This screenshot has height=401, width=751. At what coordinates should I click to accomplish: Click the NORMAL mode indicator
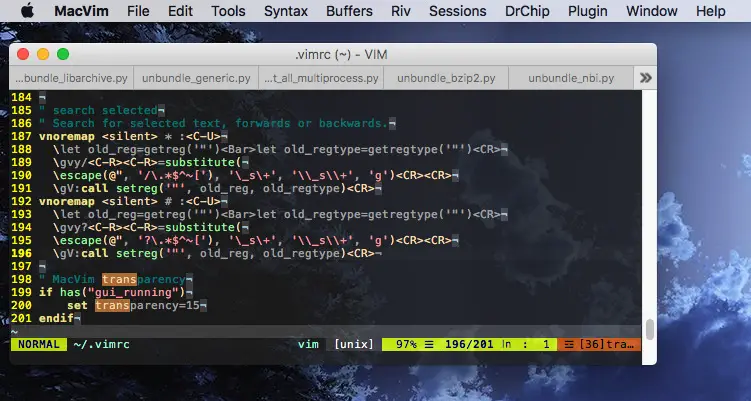point(39,344)
